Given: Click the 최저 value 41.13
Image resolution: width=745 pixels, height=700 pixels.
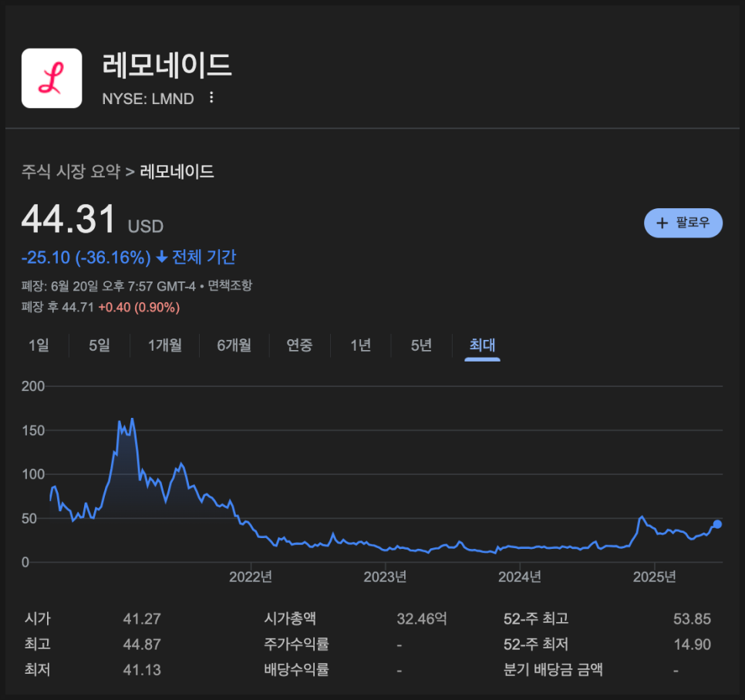Looking at the screenshot, I should point(142,670).
